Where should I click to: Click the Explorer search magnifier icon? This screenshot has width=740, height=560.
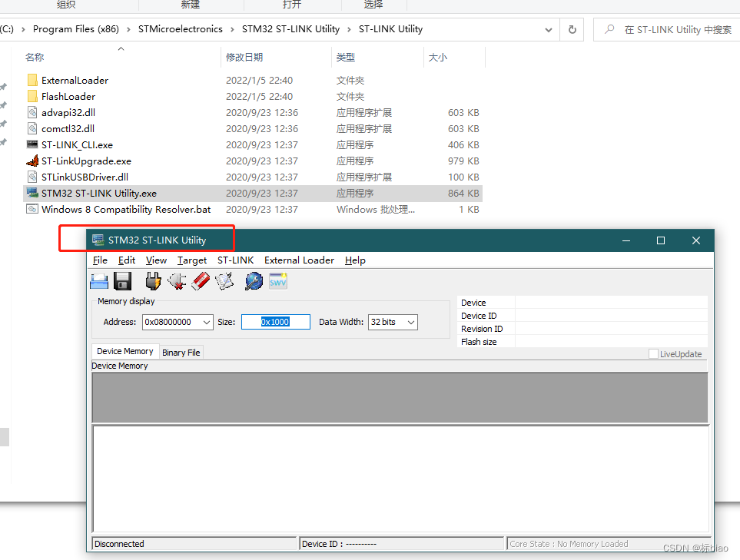(609, 29)
